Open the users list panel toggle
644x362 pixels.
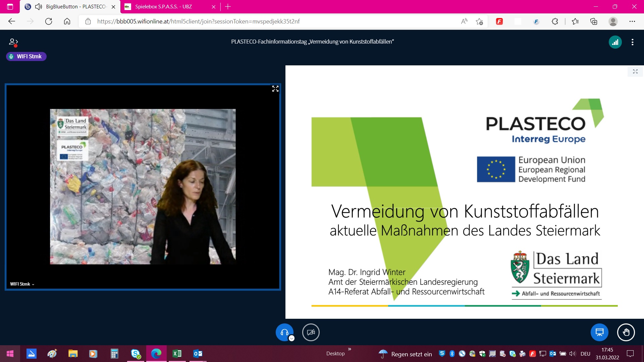13,42
